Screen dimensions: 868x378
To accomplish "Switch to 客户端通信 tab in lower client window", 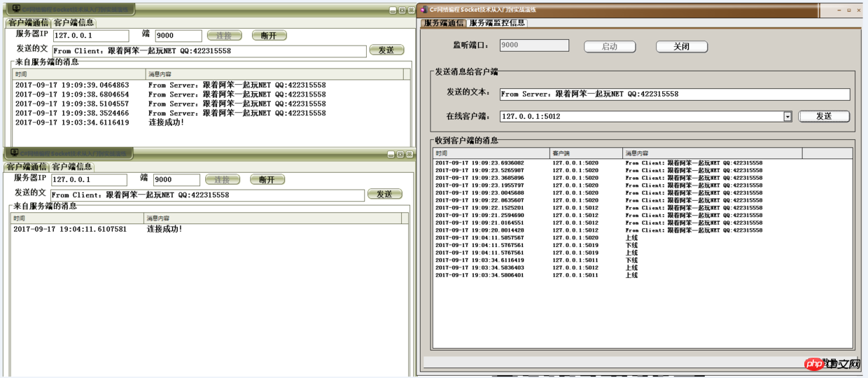I will click(27, 167).
